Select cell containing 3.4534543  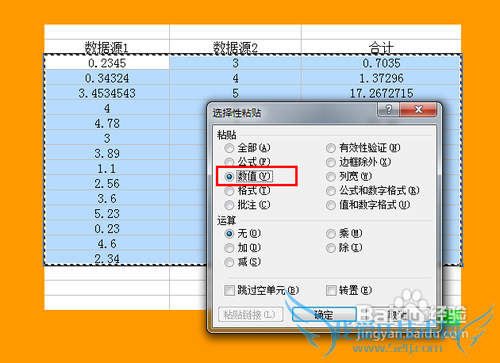pos(107,93)
